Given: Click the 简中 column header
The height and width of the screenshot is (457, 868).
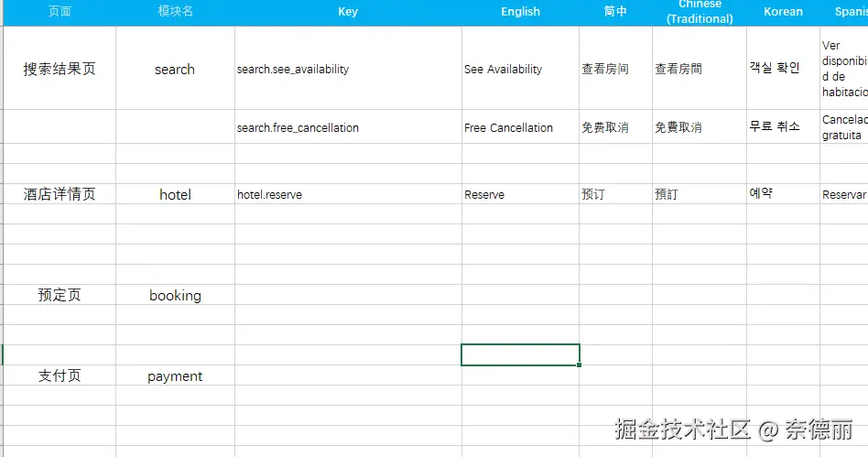Looking at the screenshot, I should click(x=615, y=12).
